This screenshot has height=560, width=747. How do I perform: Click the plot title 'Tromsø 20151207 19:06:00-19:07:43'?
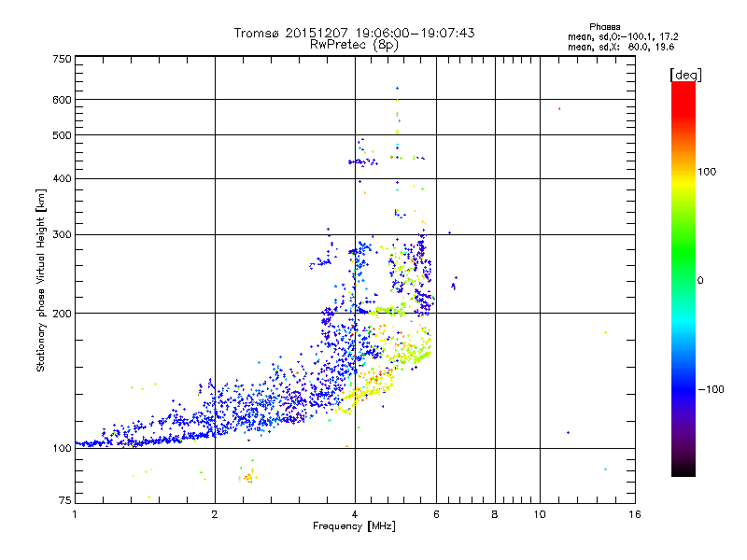354,33
